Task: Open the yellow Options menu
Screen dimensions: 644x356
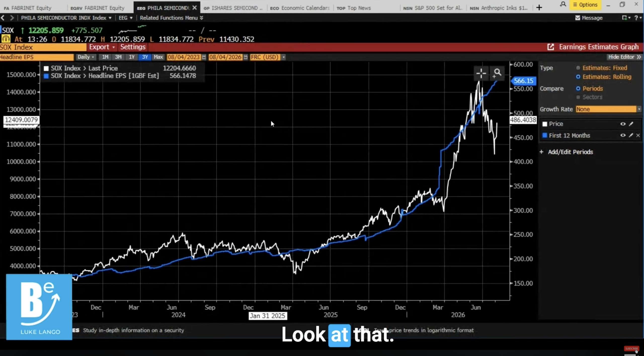Action: click(585, 5)
